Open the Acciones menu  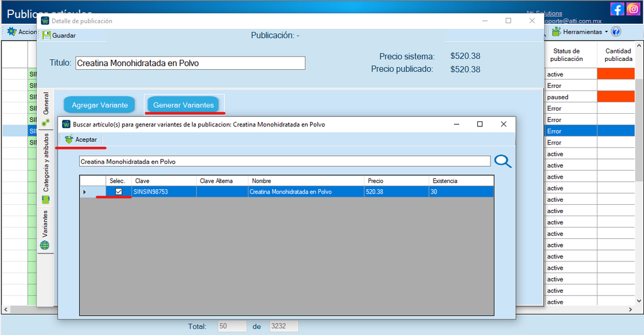[x=23, y=31]
